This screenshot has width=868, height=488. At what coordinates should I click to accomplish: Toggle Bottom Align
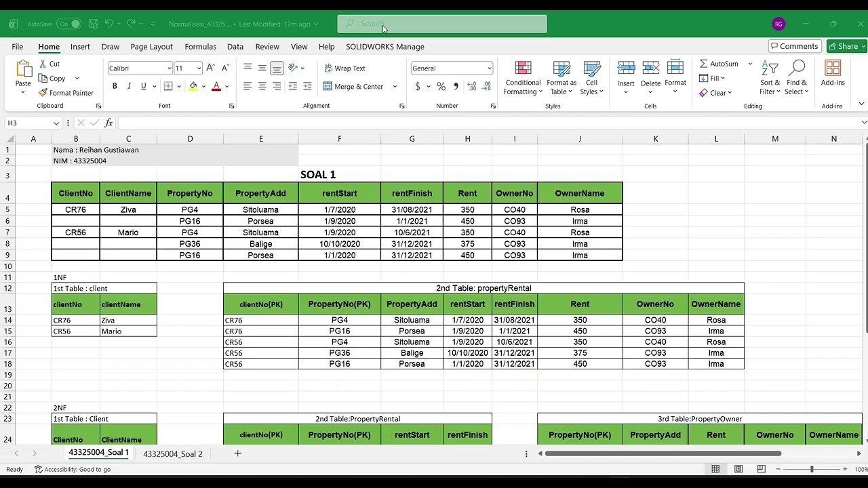(277, 68)
